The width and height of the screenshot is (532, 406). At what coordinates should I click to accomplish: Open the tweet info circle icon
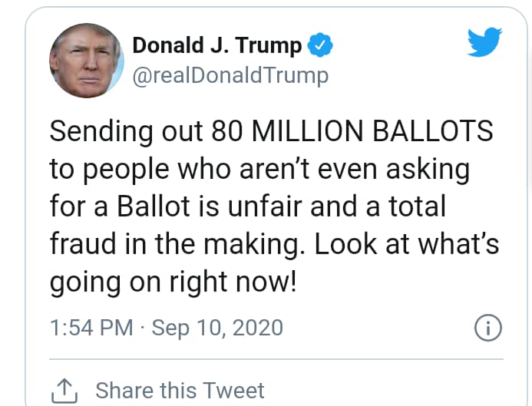(489, 328)
